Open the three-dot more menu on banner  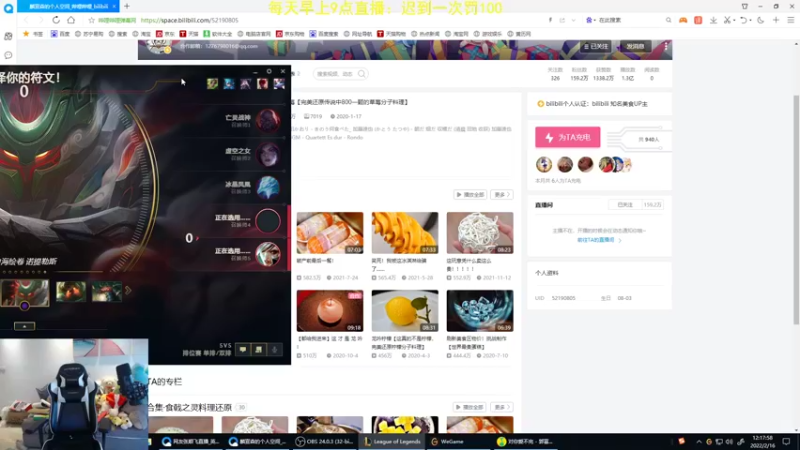(x=666, y=46)
